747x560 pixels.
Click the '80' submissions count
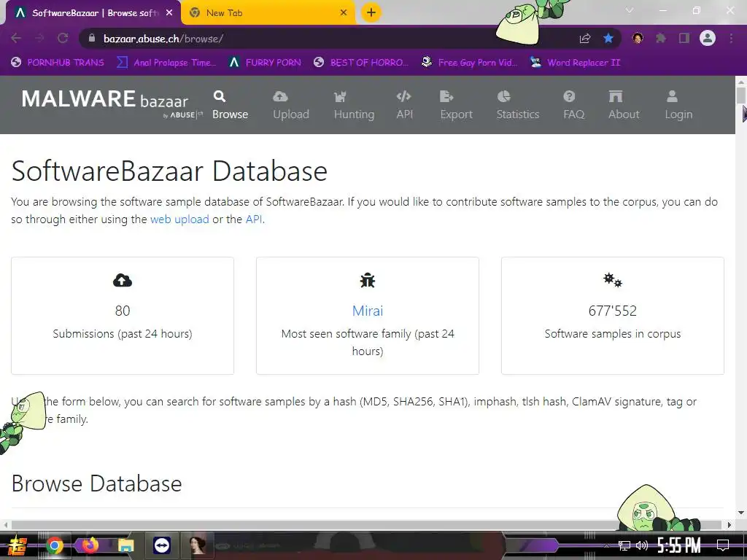point(123,311)
